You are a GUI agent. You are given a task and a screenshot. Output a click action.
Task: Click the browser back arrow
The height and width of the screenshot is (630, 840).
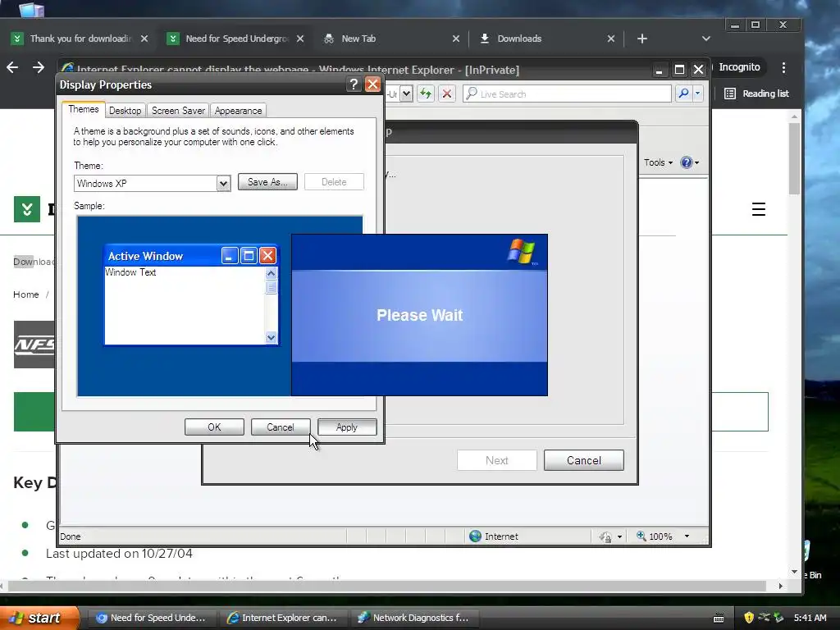pos(12,67)
